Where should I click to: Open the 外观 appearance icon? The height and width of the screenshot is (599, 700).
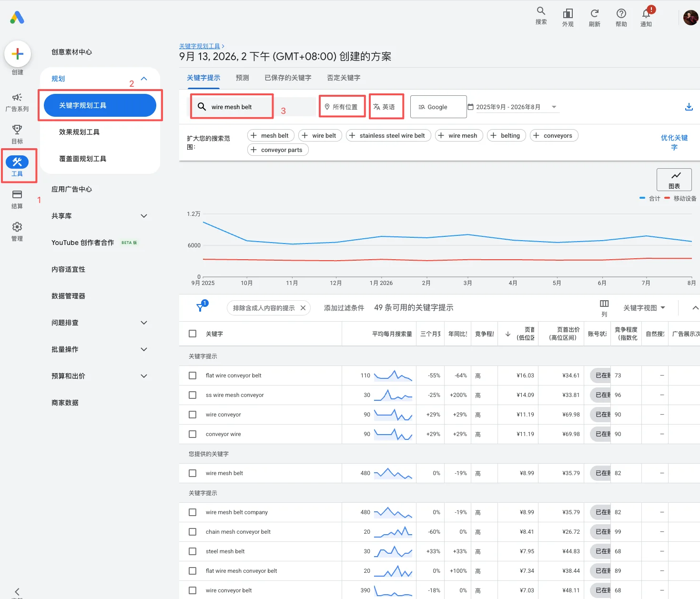tap(568, 18)
